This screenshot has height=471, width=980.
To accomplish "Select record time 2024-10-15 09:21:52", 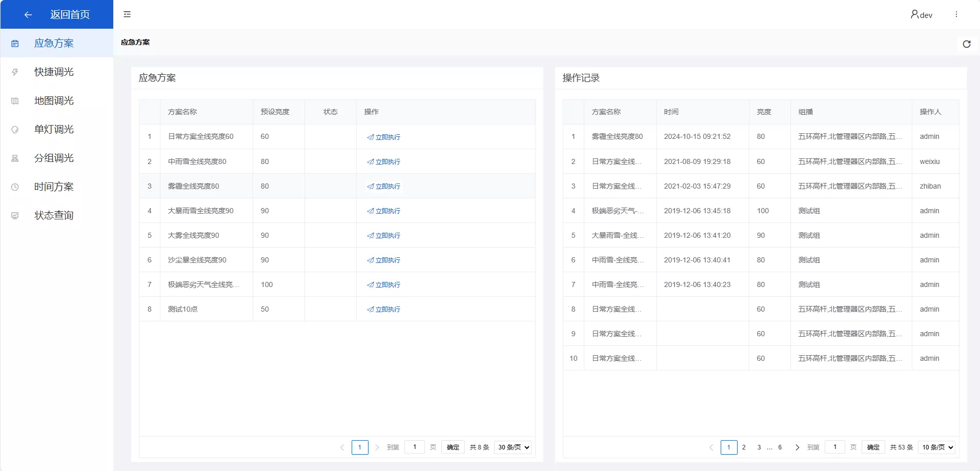I will 697,136.
